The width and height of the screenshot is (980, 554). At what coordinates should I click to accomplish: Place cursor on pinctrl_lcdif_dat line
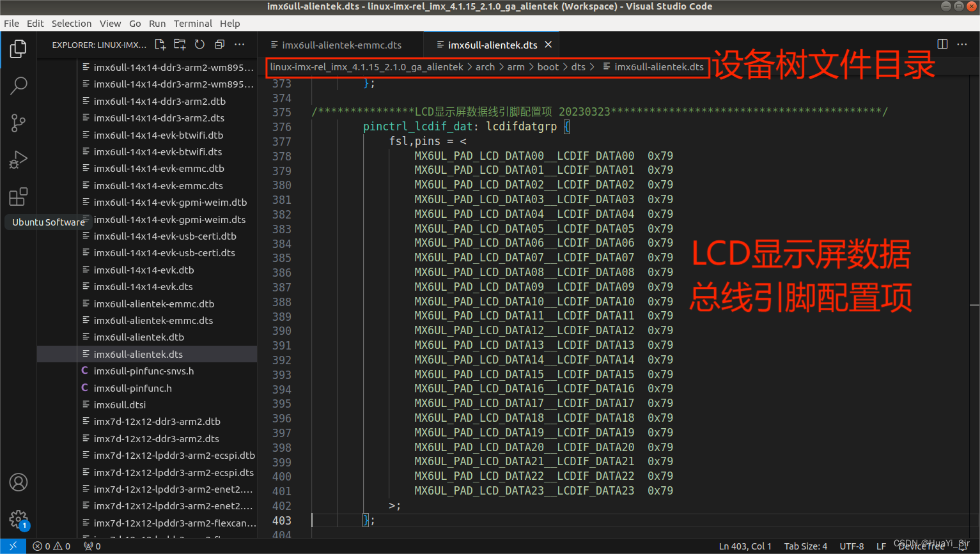(466, 127)
